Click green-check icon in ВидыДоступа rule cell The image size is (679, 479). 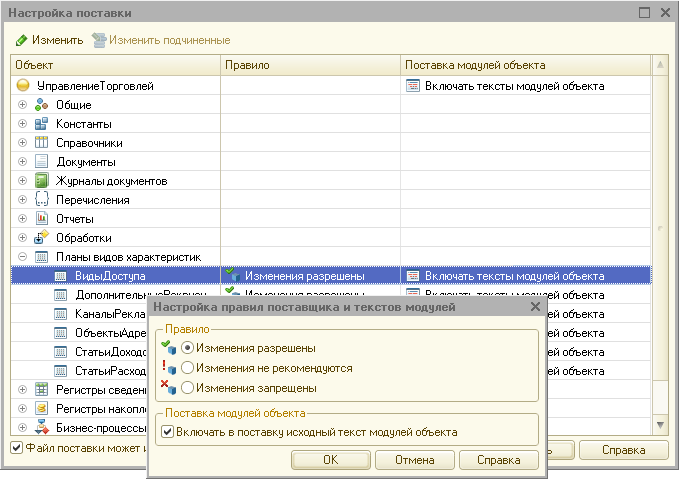pyautogui.click(x=233, y=275)
